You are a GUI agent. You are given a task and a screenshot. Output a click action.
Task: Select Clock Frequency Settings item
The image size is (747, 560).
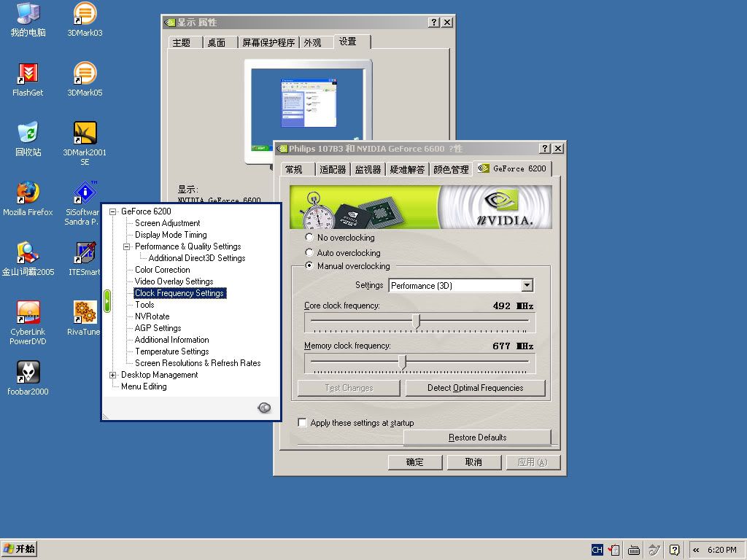click(x=179, y=293)
